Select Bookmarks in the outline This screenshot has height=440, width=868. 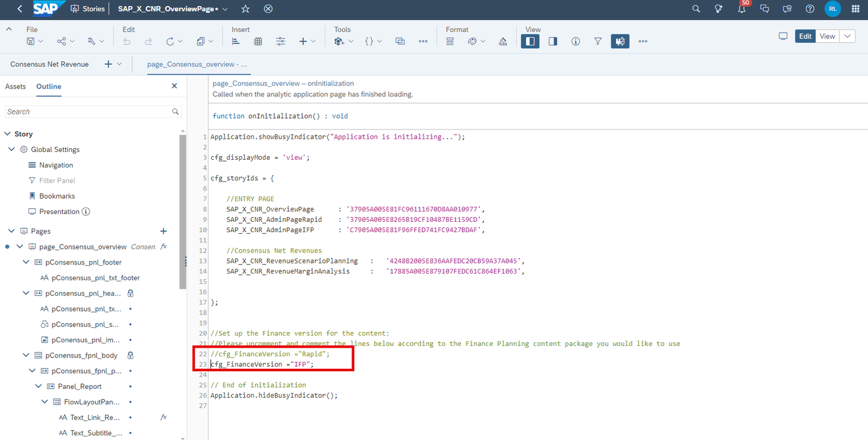(x=57, y=196)
